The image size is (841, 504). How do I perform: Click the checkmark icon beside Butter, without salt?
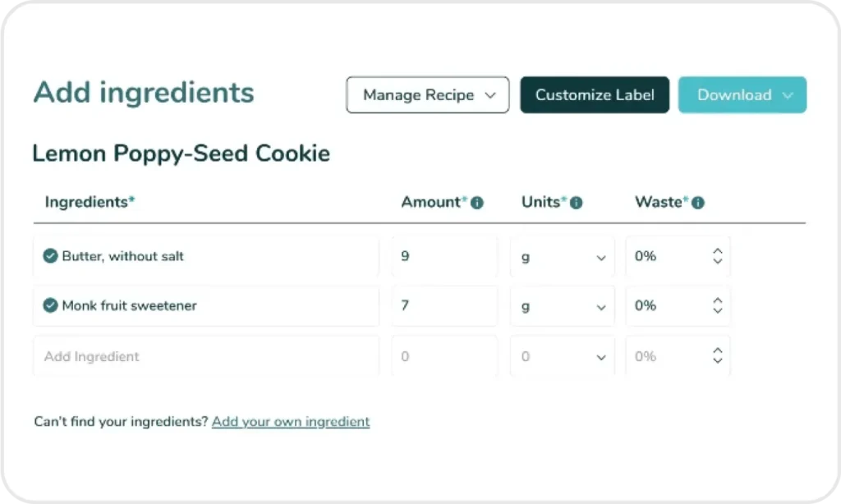coord(50,256)
